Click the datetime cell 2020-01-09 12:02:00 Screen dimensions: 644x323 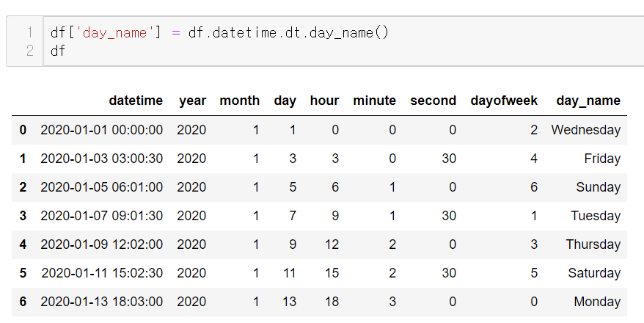(x=101, y=244)
